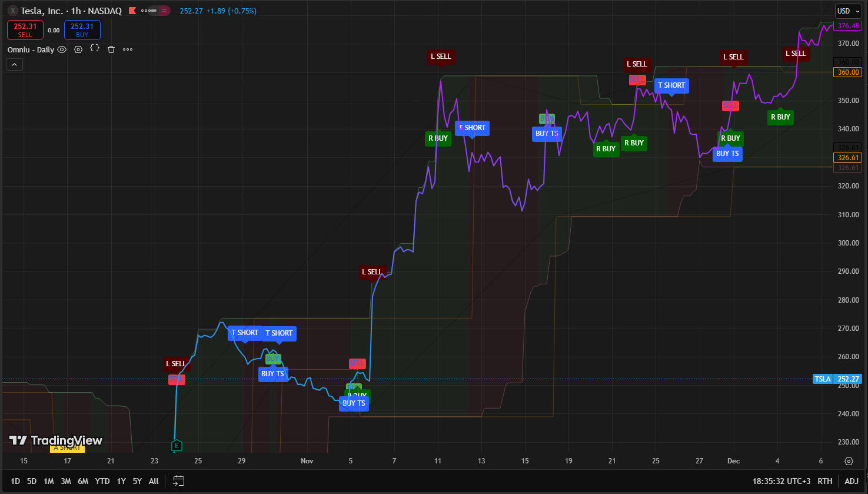Open time axis settings gear icon

(x=849, y=461)
